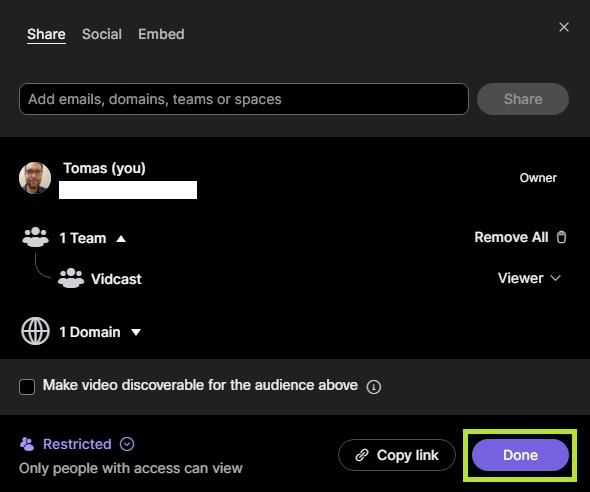590x492 pixels.
Task: Click the 1 Team group icon
Action: tap(35, 237)
